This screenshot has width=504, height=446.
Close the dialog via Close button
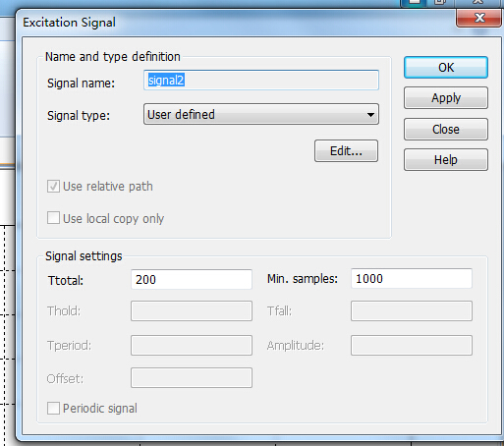click(446, 130)
